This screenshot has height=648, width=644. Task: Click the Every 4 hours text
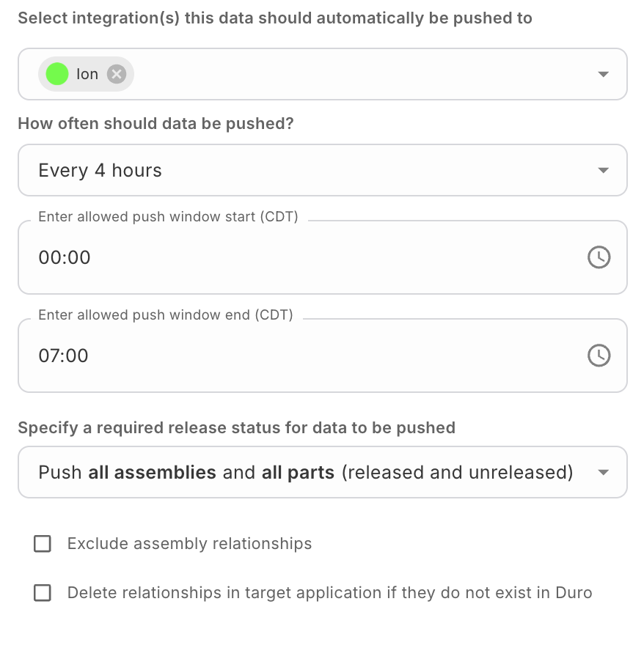[x=100, y=171]
